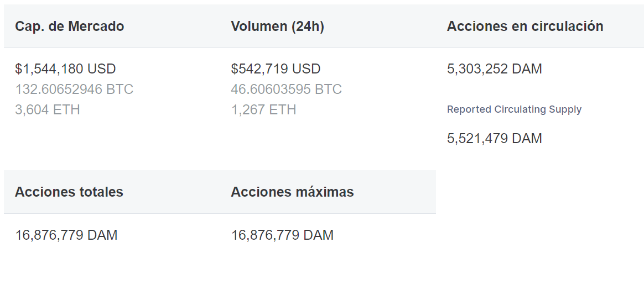Select the 46.60603595 BTC volume value
Viewport: 644px width, 290px height.
(286, 89)
